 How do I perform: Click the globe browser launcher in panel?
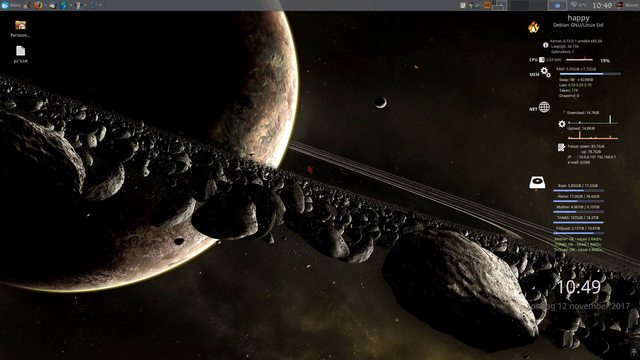(64, 5)
